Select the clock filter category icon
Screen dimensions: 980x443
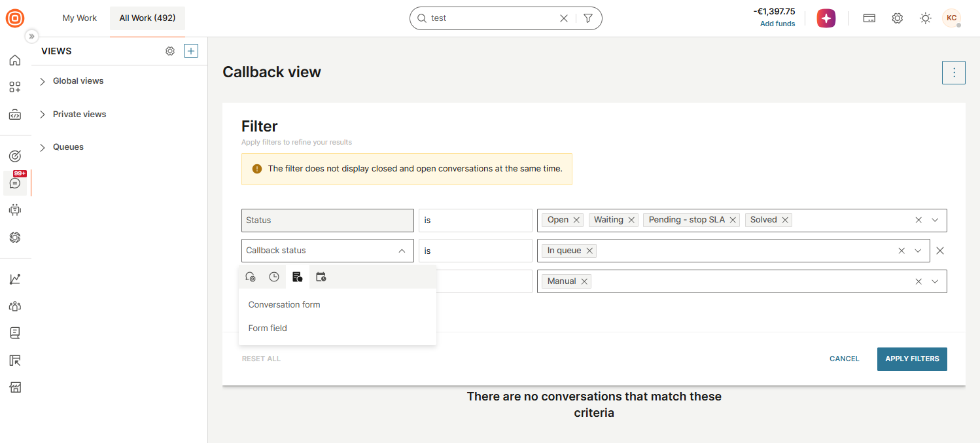[x=274, y=277]
